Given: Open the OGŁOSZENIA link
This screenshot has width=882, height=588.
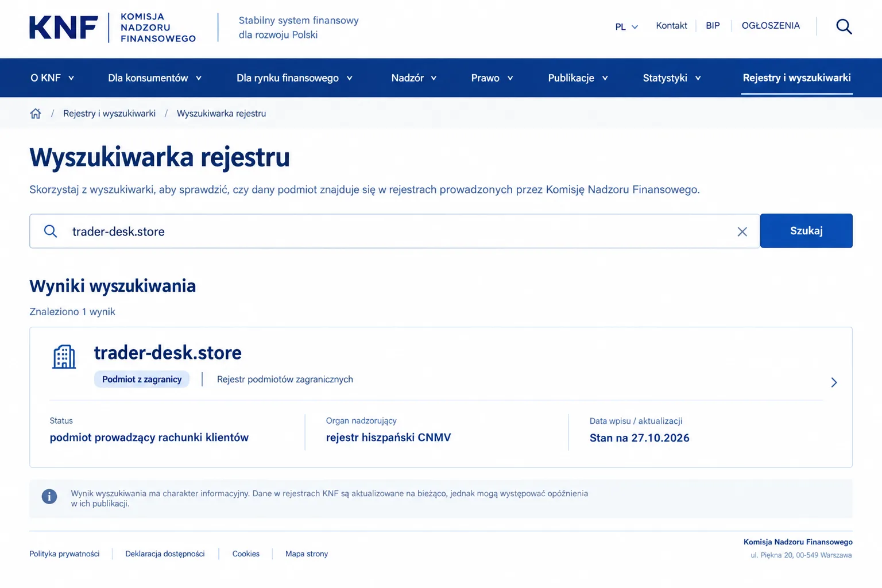Looking at the screenshot, I should pos(771,26).
